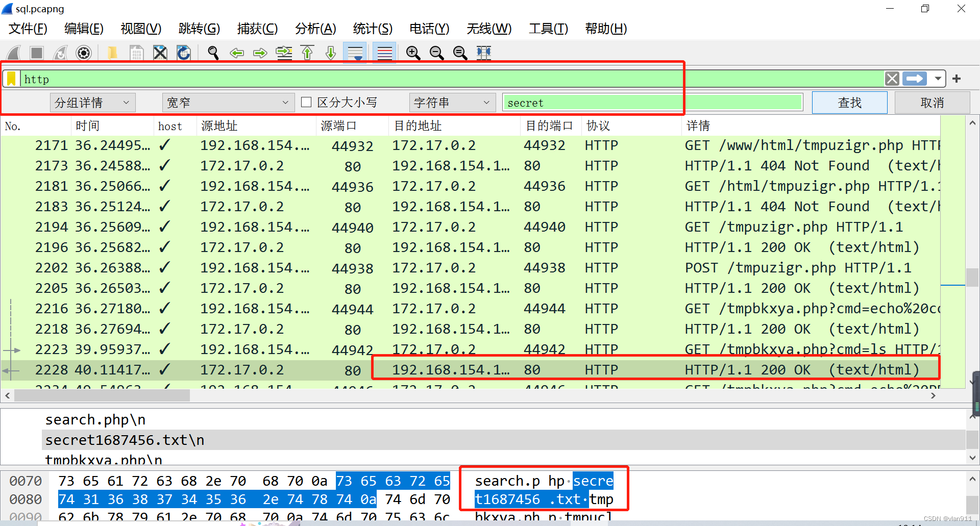Go to the last packet
This screenshot has width=980, height=526.
coord(331,53)
